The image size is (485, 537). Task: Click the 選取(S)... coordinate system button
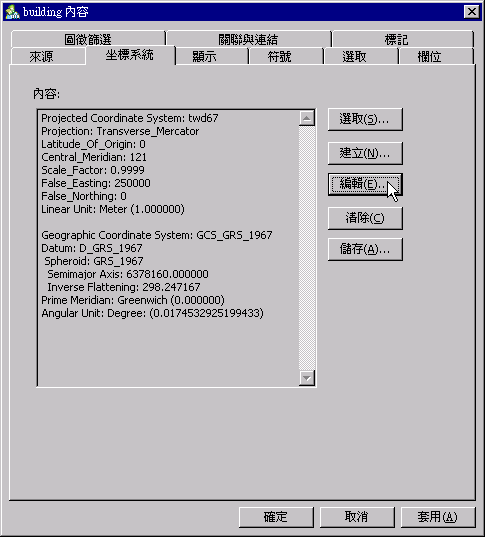coord(365,119)
